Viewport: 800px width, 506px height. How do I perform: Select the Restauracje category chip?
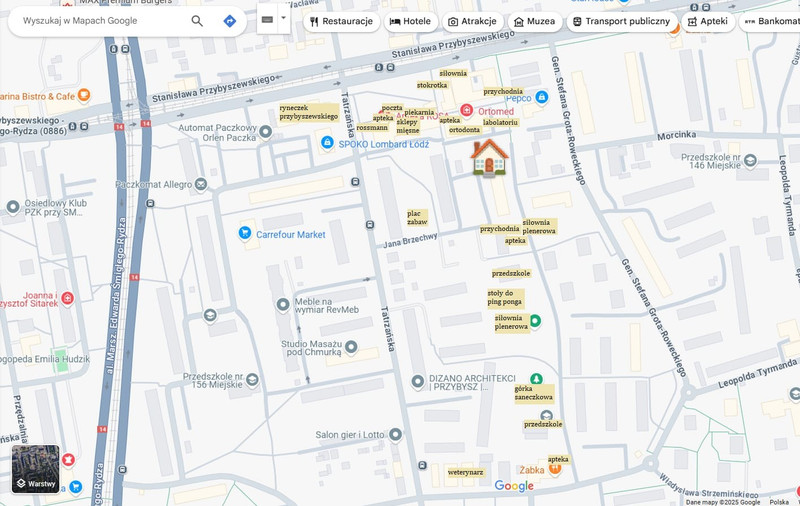[x=341, y=21]
